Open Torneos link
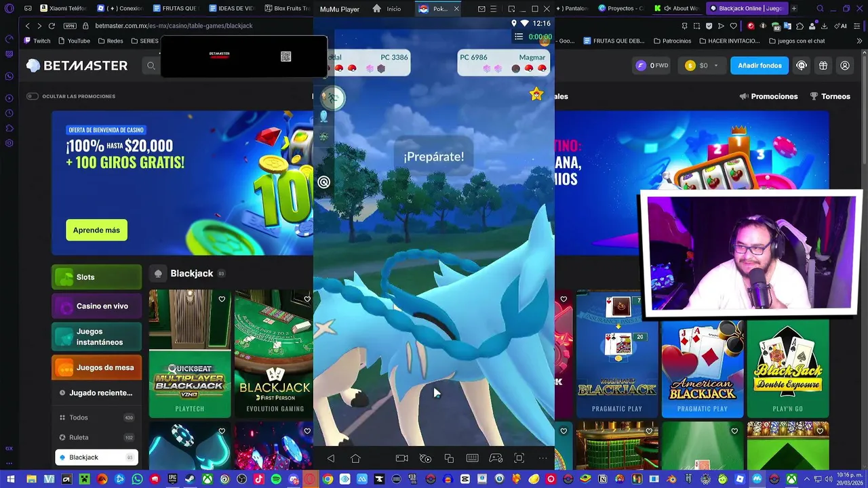 coord(830,97)
